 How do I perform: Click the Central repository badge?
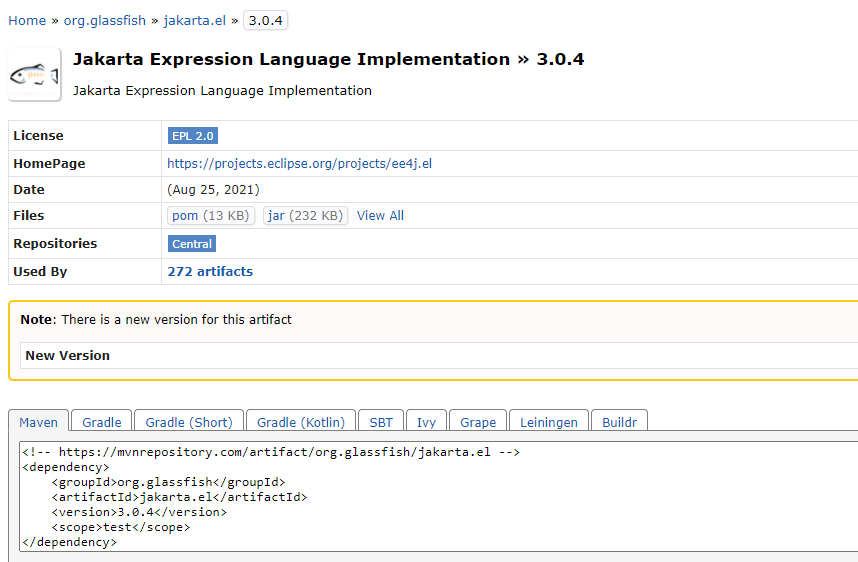tap(192, 244)
